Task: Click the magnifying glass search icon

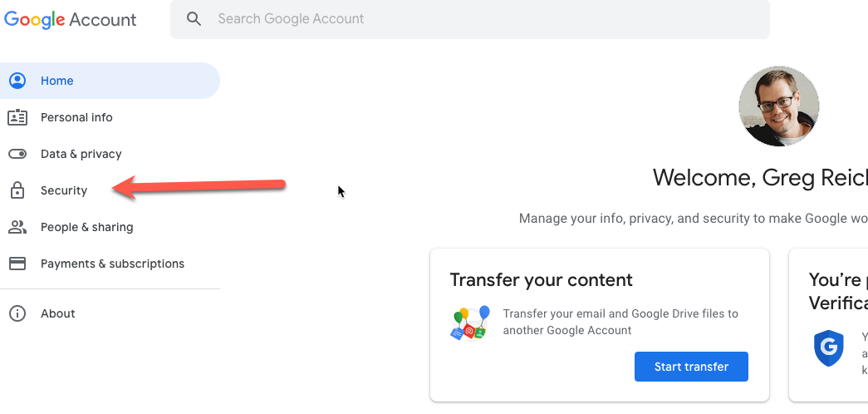Action: click(x=194, y=19)
